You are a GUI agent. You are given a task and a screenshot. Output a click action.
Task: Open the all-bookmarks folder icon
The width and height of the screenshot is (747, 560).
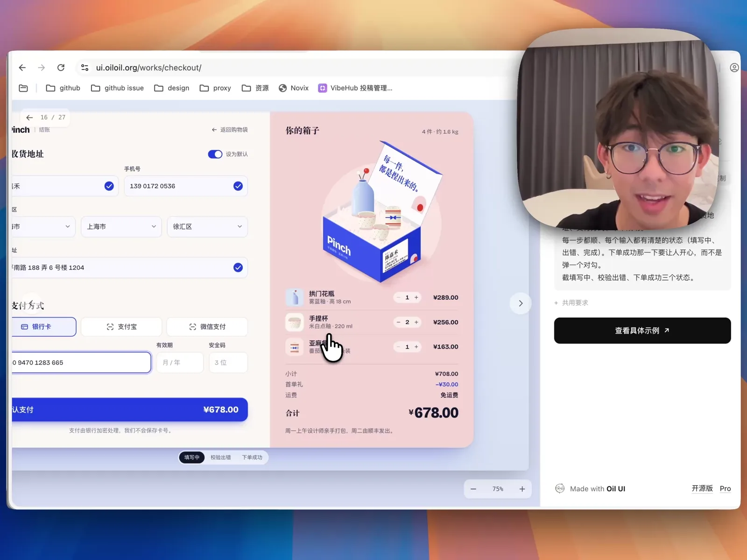point(23,88)
